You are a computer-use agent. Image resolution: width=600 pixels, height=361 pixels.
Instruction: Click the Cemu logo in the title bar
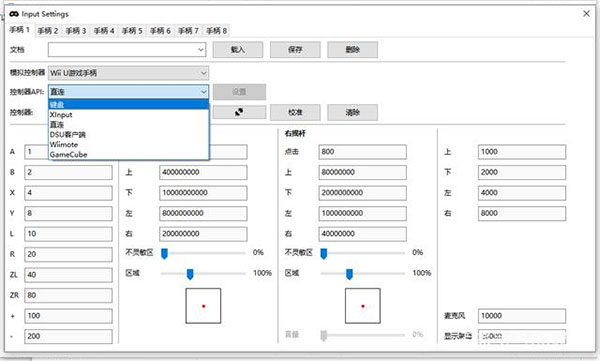[x=14, y=14]
